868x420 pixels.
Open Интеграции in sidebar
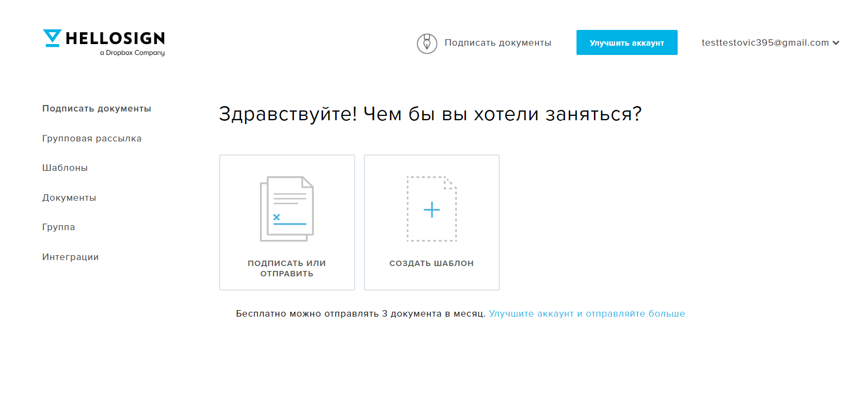pos(71,257)
